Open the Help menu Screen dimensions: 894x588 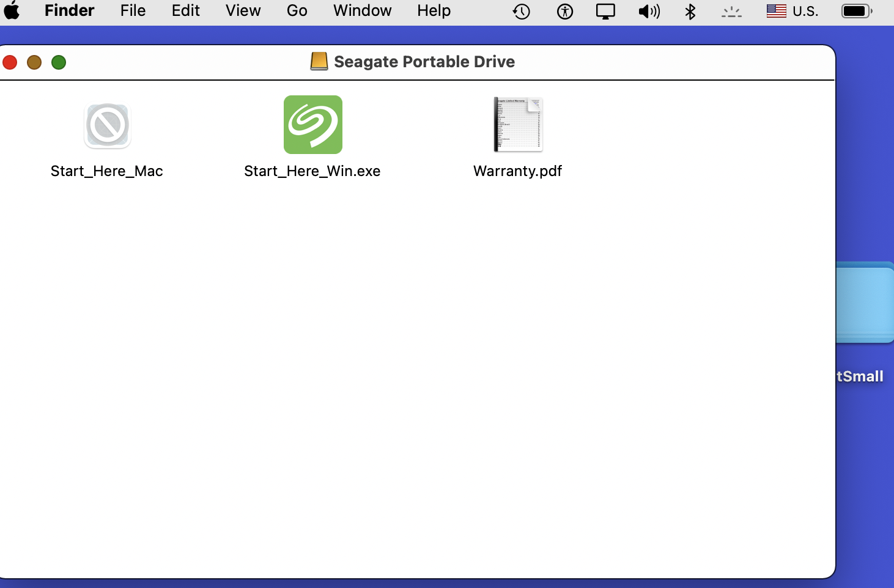pos(434,10)
